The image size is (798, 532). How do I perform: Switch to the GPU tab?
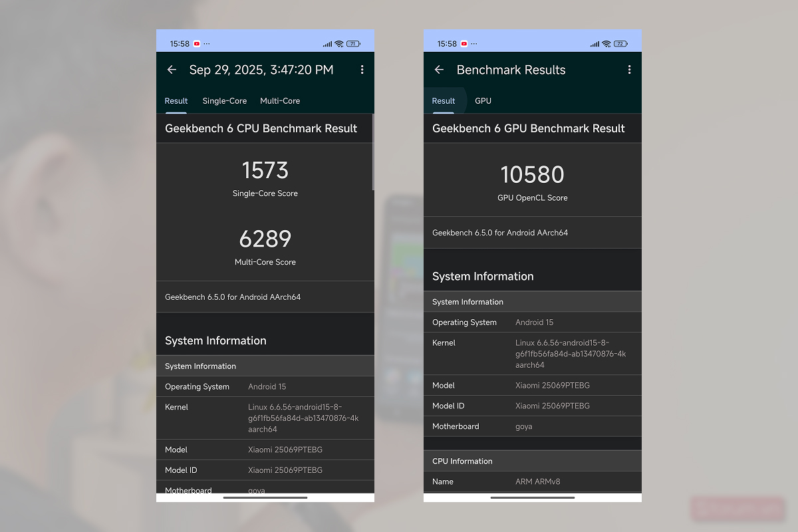click(483, 101)
